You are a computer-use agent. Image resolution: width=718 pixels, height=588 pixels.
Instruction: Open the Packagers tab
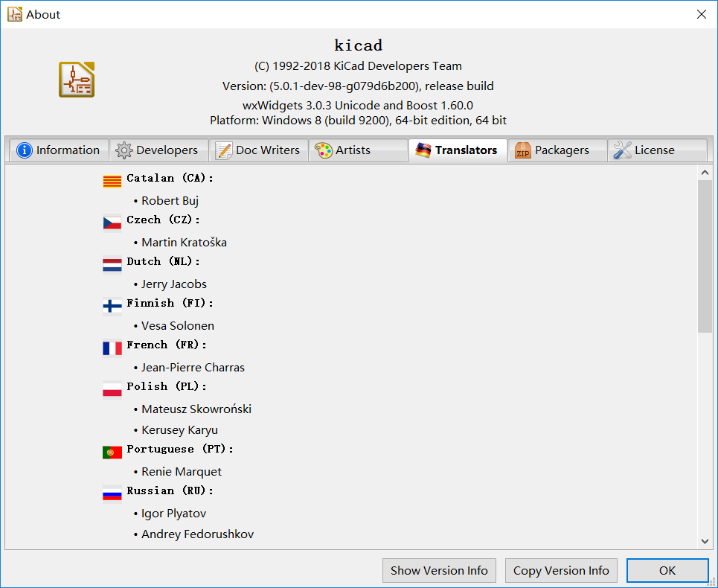coord(558,150)
